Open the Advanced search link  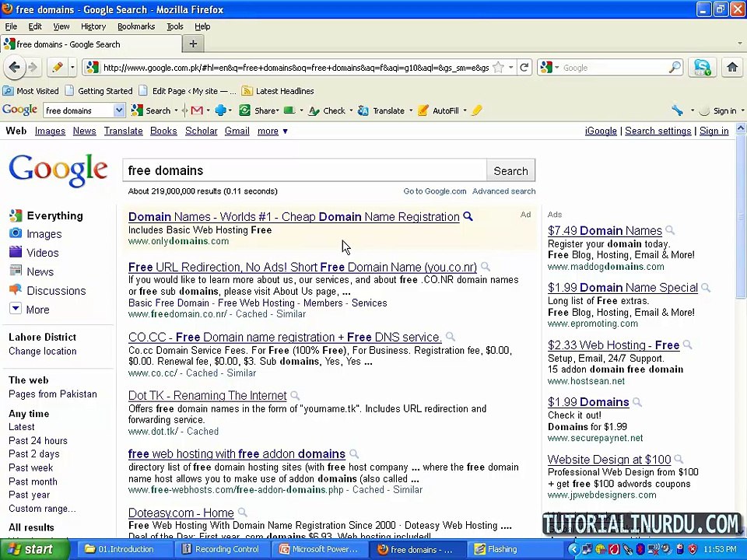pyautogui.click(x=503, y=191)
